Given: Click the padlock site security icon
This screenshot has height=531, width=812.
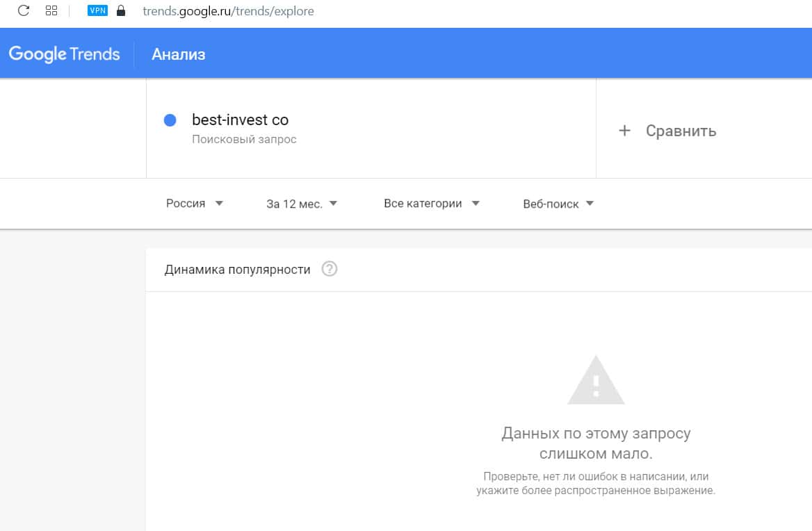Looking at the screenshot, I should coord(122,10).
